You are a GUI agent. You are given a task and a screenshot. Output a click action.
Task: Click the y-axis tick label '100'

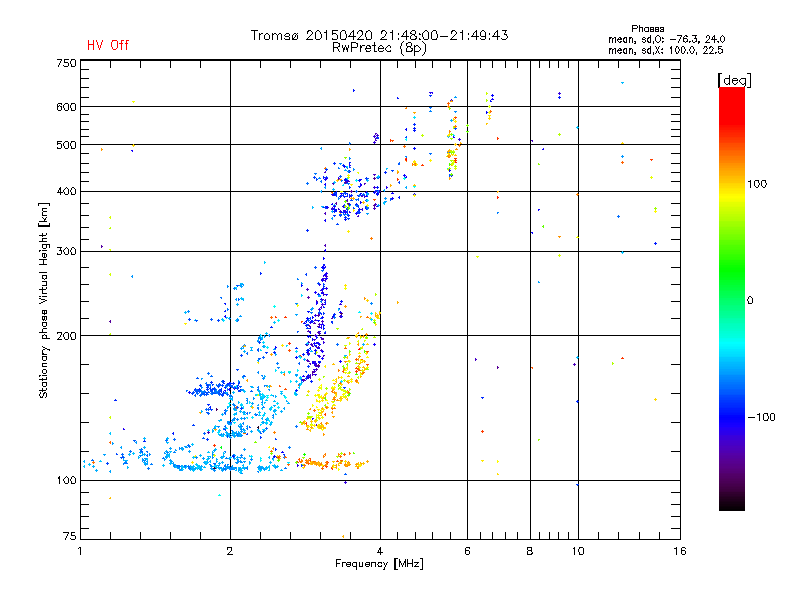67,481
